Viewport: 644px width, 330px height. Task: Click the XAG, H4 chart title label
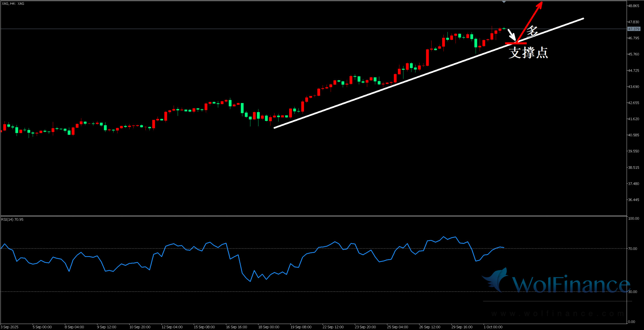[x=13, y=4]
